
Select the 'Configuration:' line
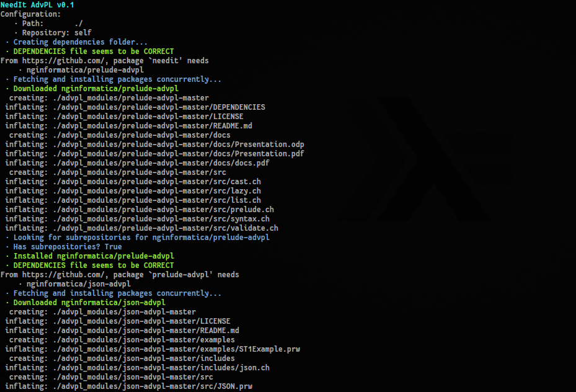coord(30,14)
